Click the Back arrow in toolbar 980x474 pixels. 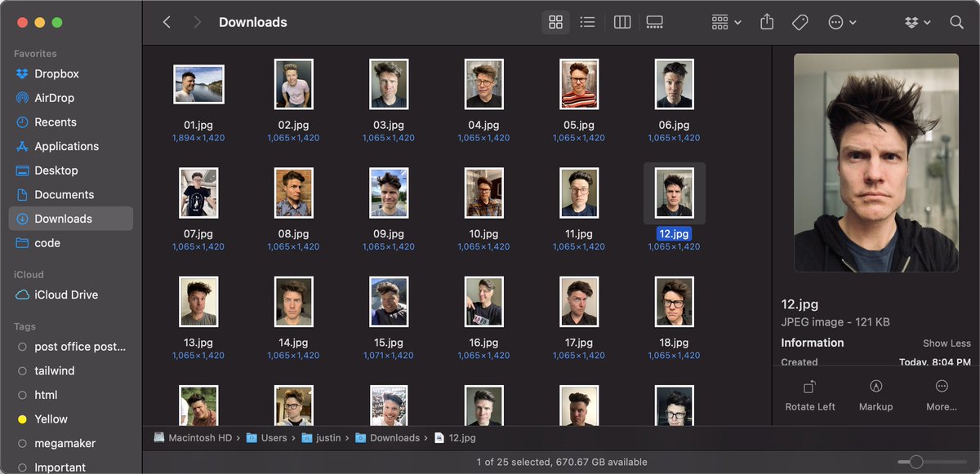(x=167, y=23)
